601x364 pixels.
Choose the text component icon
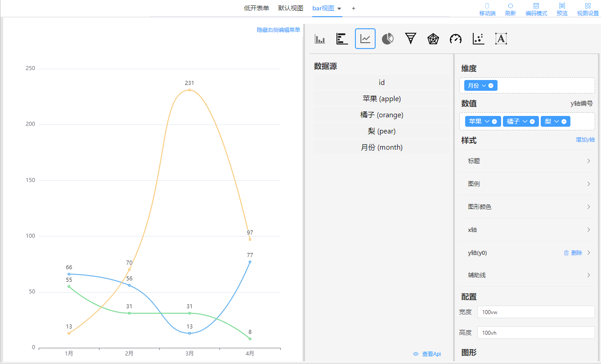click(501, 39)
